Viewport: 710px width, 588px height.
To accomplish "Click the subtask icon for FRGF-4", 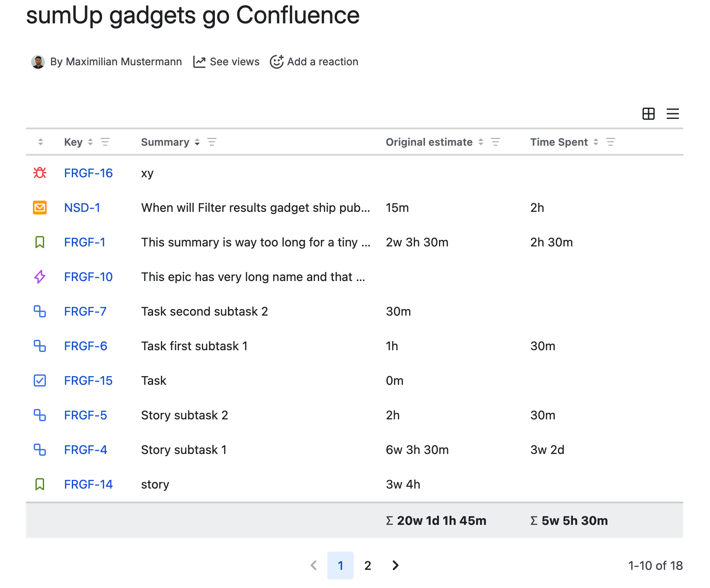I will point(40,450).
